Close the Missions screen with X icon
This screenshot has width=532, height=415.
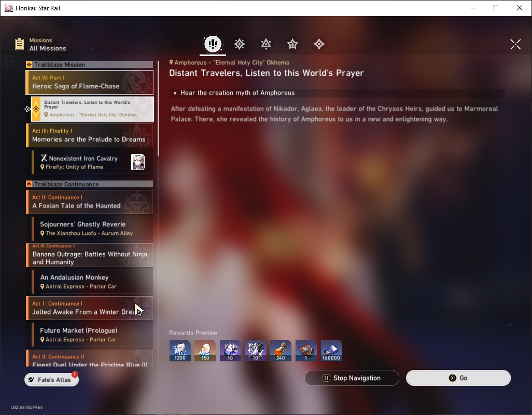tap(515, 44)
